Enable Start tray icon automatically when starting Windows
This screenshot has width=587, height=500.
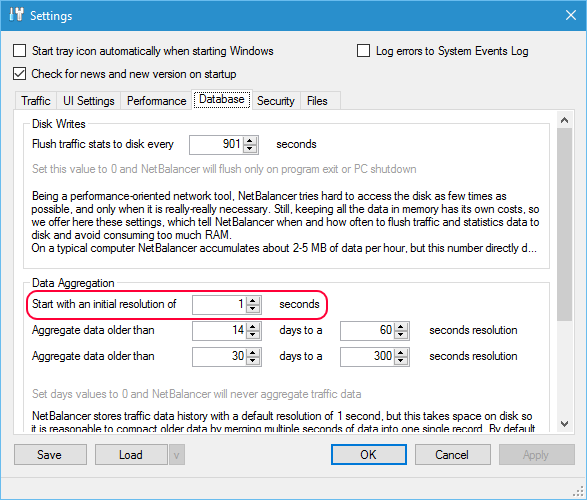[19, 51]
